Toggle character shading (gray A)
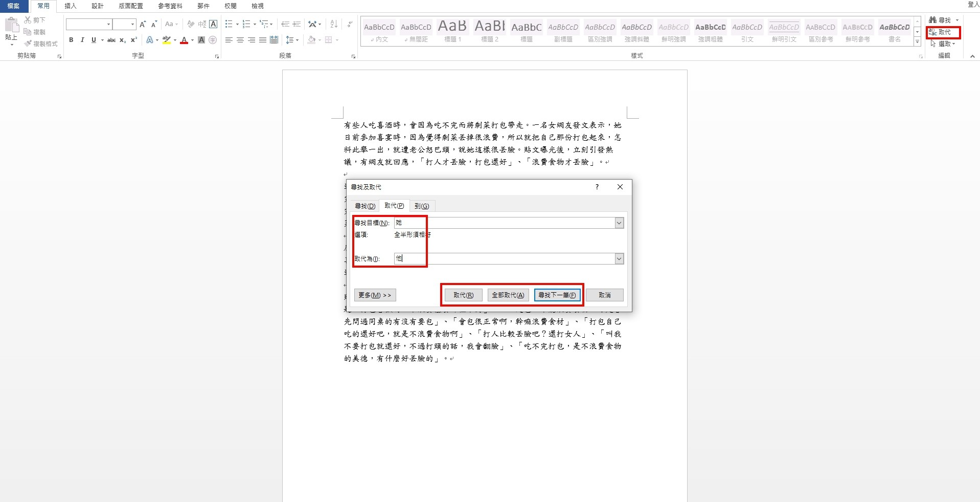980x502 pixels. pos(201,40)
